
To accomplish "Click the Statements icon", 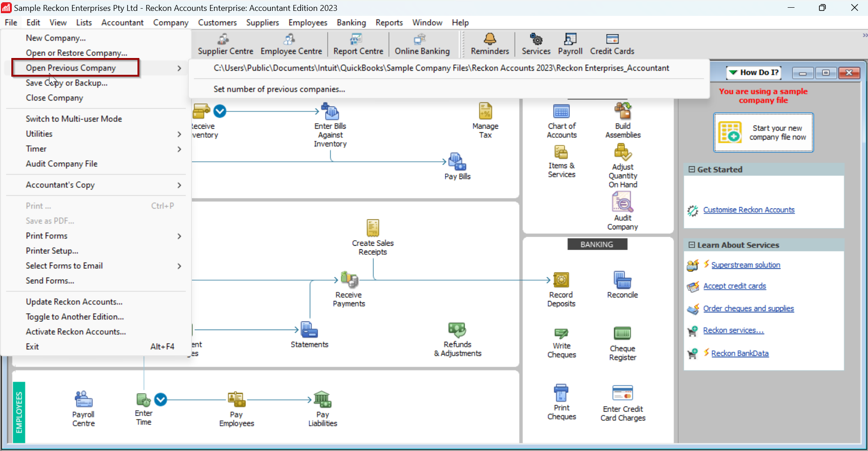I will [309, 330].
